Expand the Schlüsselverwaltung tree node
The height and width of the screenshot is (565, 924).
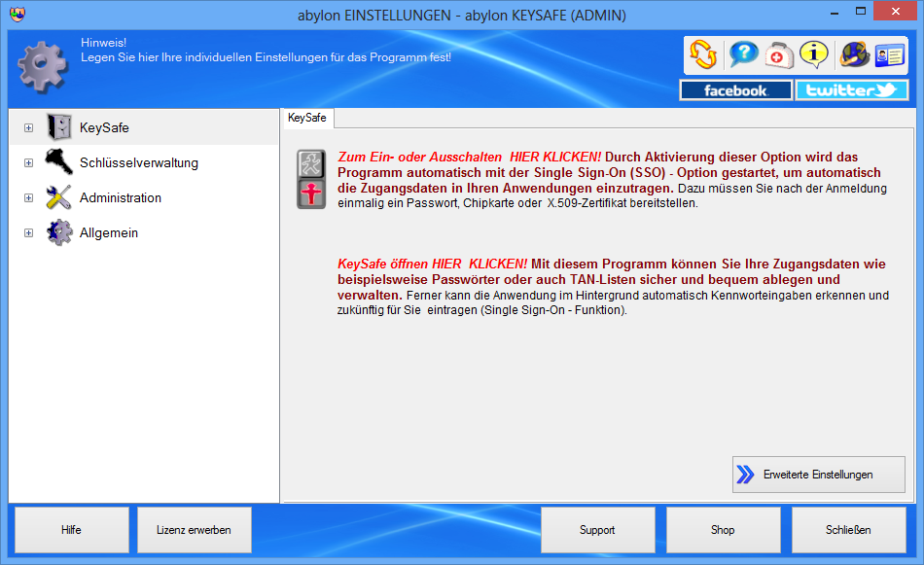tap(28, 163)
